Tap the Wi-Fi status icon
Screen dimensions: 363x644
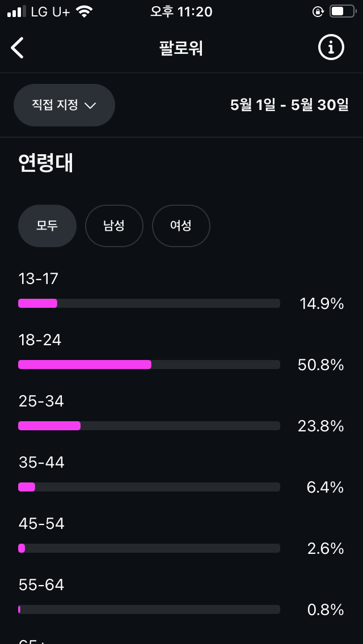pos(85,11)
